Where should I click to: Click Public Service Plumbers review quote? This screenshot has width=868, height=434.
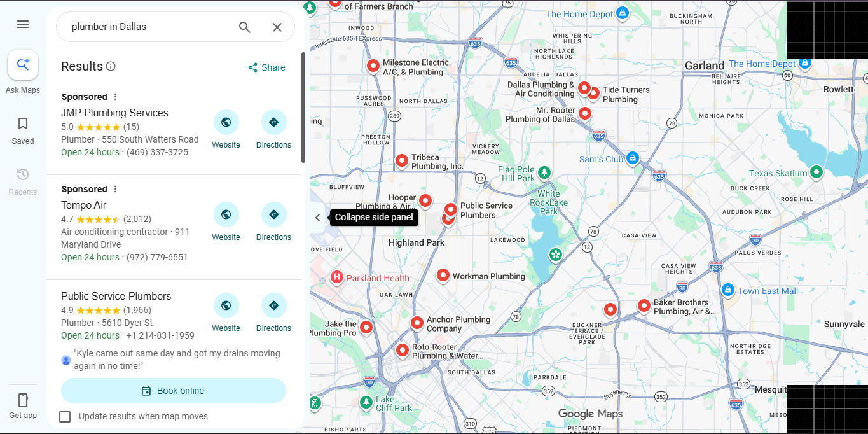177,360
